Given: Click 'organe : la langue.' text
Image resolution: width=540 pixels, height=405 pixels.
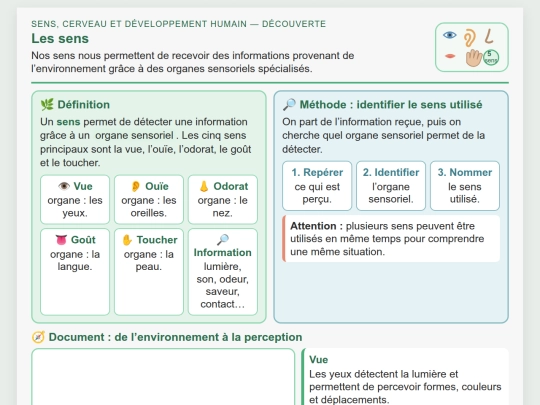Looking at the screenshot, I should (x=75, y=260).
